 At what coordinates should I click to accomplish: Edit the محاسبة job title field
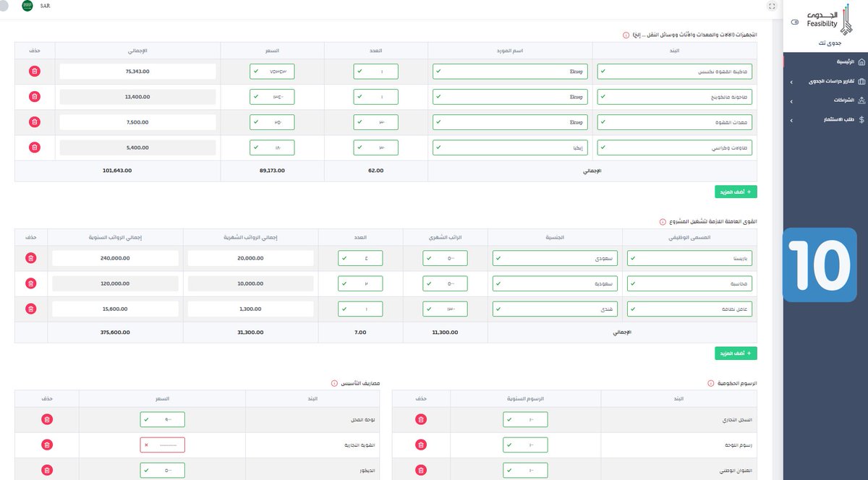(690, 283)
